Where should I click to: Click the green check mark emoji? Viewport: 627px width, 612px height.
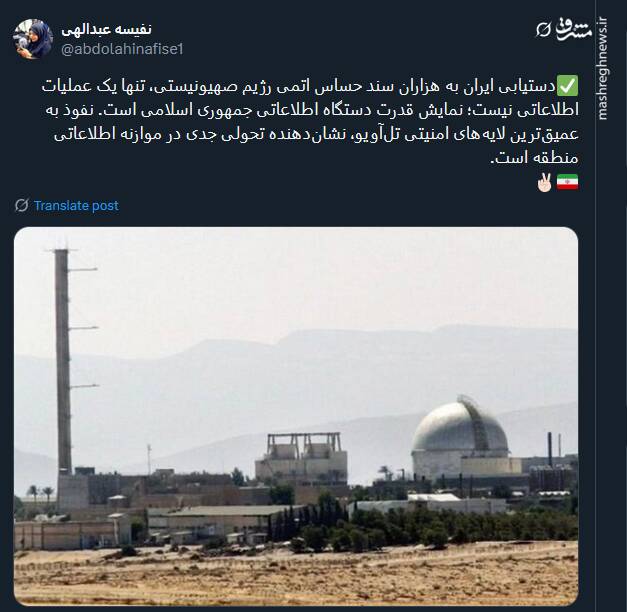tap(568, 86)
